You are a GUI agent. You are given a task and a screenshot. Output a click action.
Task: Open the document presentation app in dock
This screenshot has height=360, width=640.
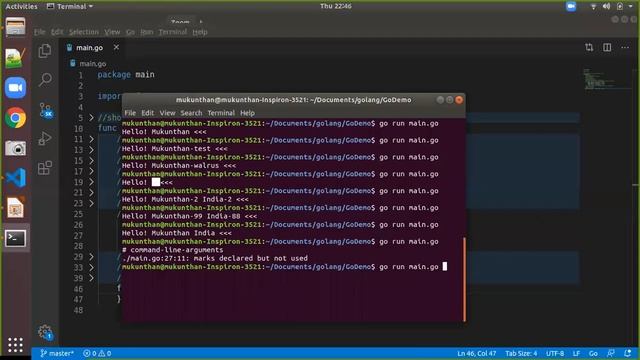click(x=16, y=208)
